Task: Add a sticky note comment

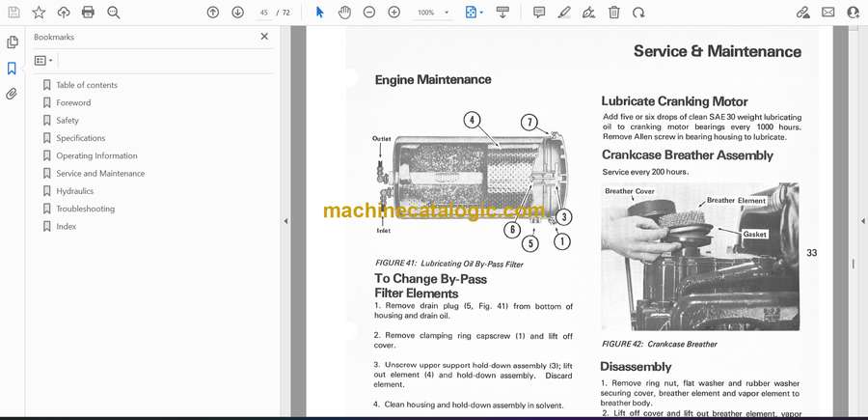Action: tap(539, 13)
